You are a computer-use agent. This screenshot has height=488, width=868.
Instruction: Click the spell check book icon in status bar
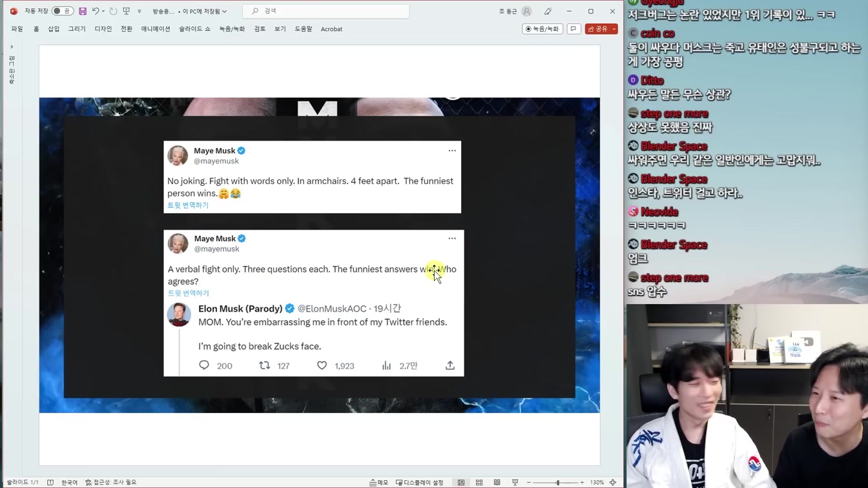50,482
